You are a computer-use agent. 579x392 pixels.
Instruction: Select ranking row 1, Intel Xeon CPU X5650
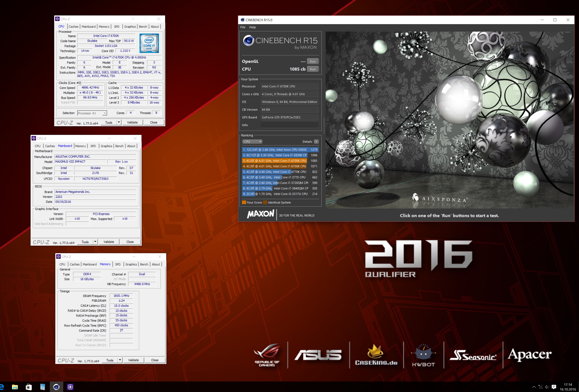pos(280,150)
